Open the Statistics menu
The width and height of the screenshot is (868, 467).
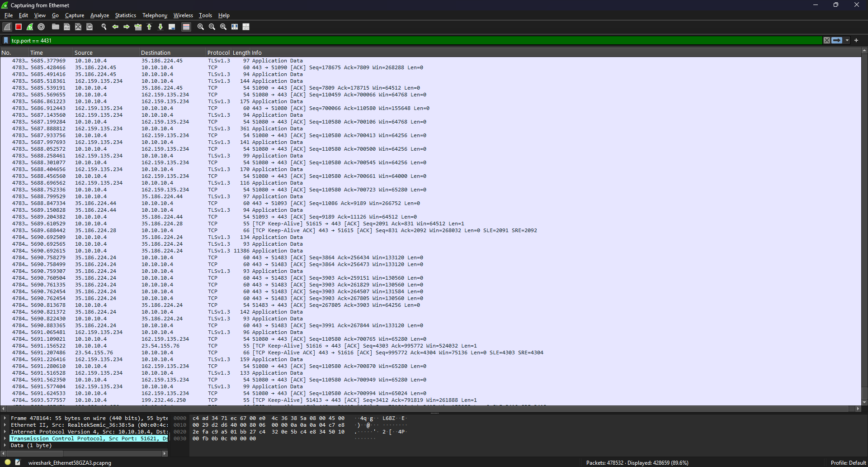[x=125, y=15]
